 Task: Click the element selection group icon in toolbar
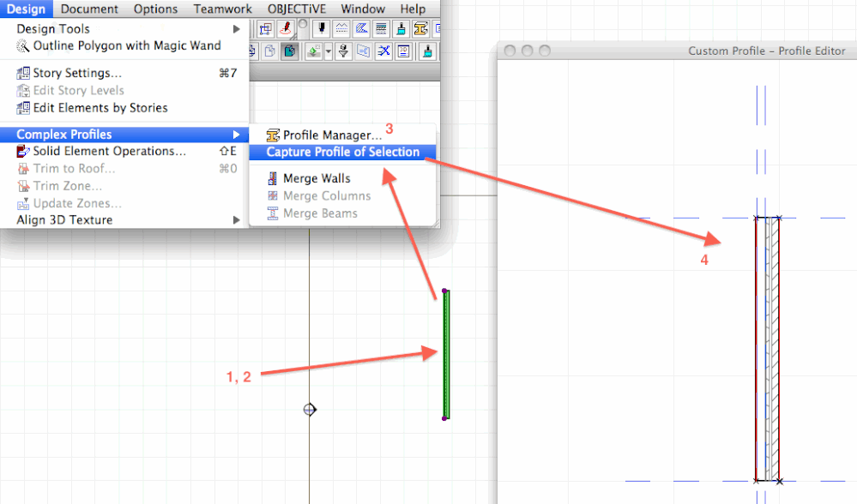[x=266, y=29]
